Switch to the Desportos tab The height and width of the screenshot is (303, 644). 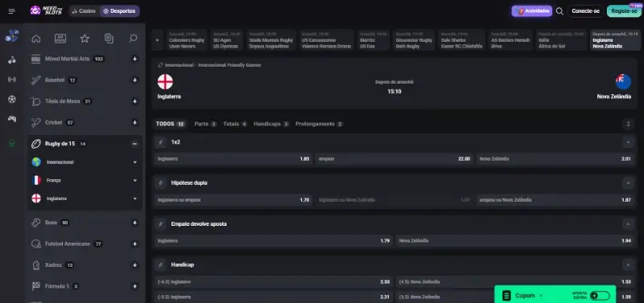[119, 11]
